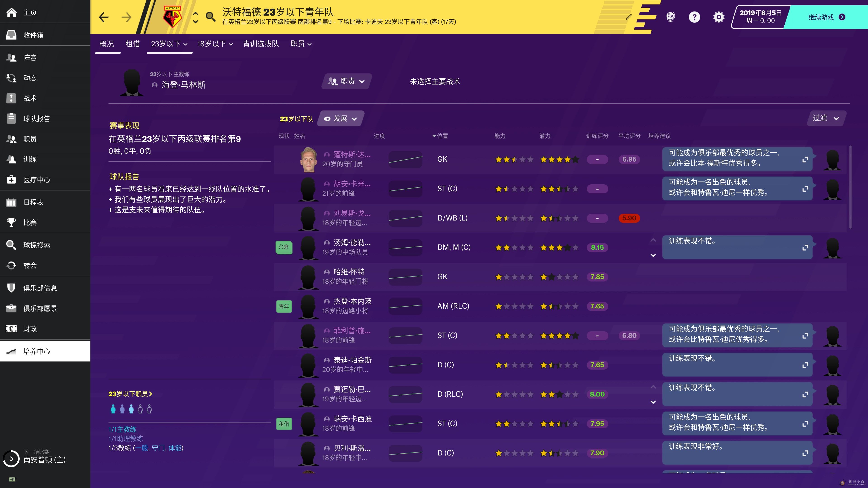Open the 主页 home icon in sidebar
Screen dimensions: 868x488
coord(11,12)
